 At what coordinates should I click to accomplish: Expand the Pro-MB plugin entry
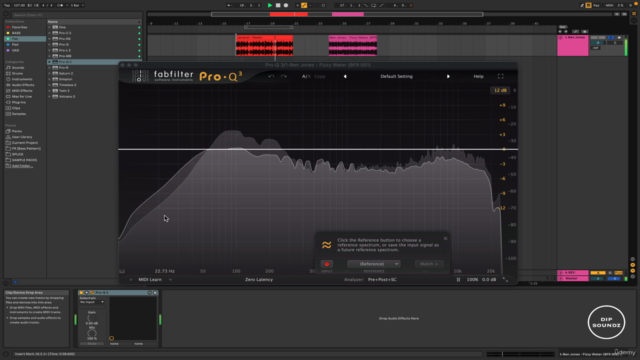49,56
